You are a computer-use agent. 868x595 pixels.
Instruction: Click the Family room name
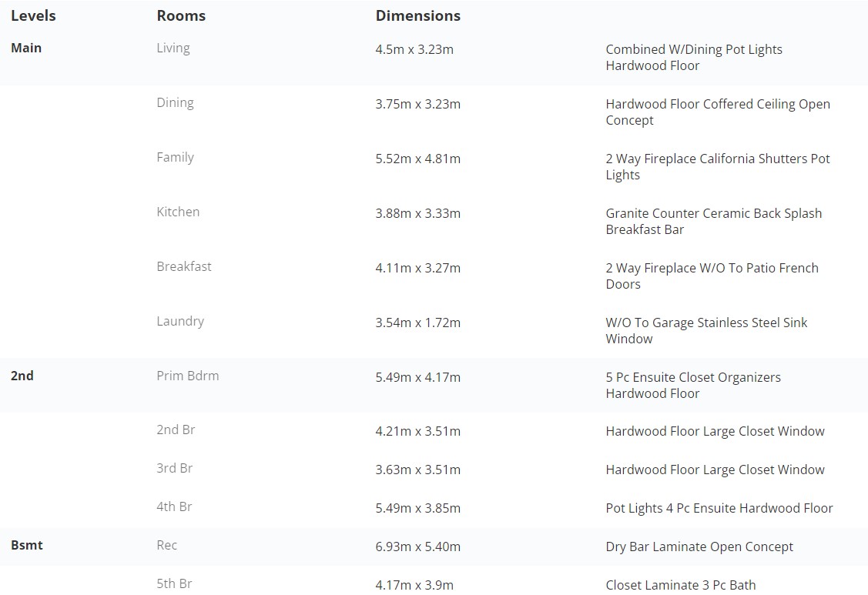(x=175, y=158)
